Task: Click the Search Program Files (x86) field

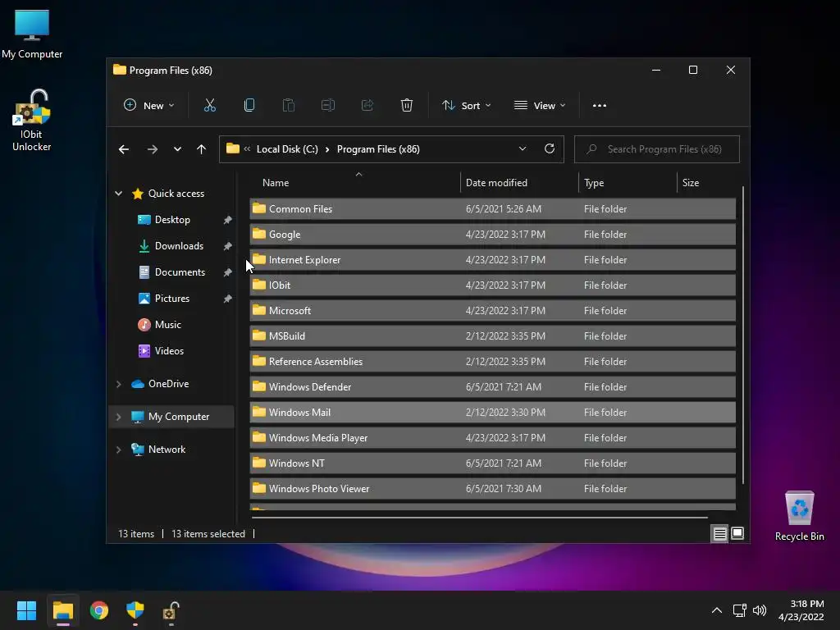Action: pyautogui.click(x=657, y=149)
